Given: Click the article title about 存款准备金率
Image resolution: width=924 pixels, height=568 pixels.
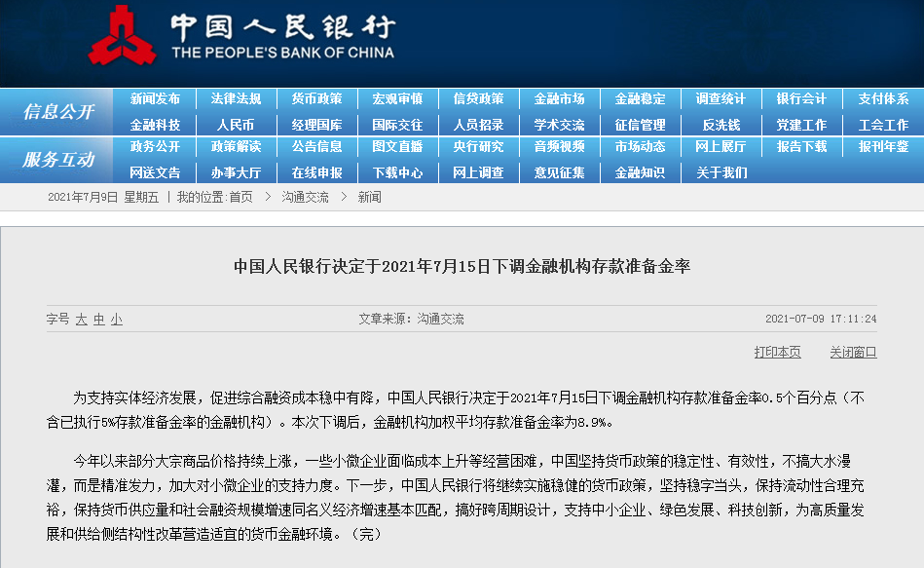Looking at the screenshot, I should (x=462, y=267).
